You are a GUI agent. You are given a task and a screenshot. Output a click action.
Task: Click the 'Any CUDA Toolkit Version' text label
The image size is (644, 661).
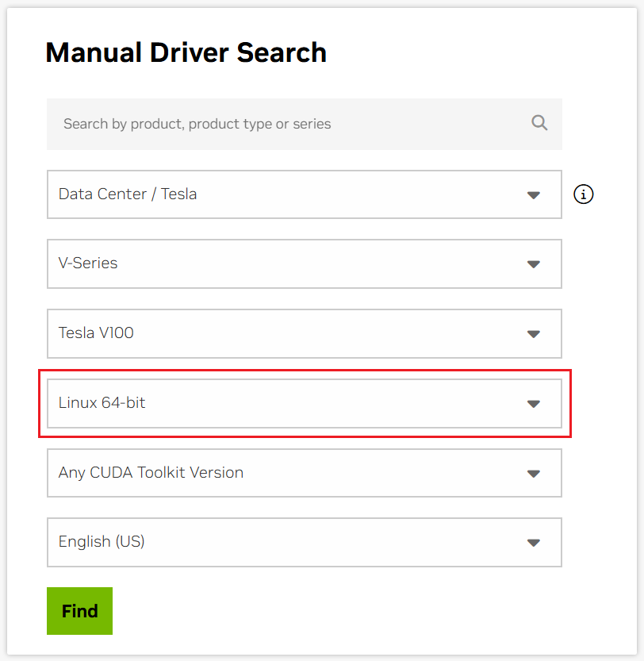[151, 473]
